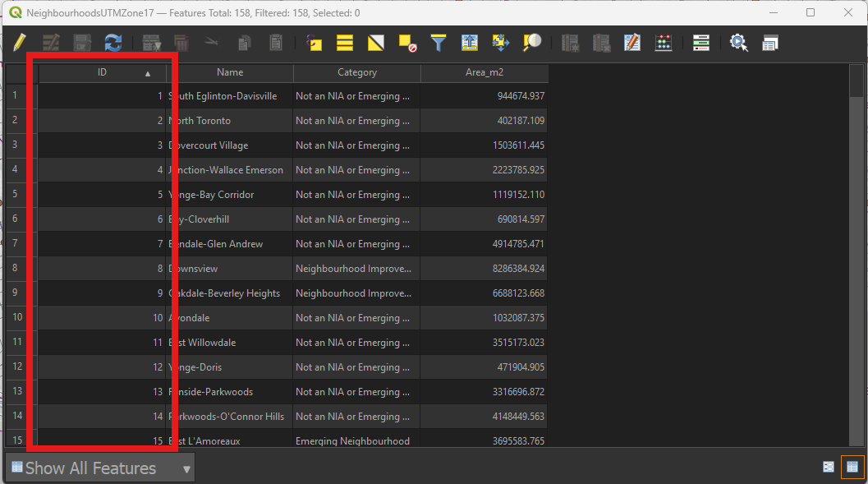Pan map to selected rows
Screen dimensions: 868x484
500,43
